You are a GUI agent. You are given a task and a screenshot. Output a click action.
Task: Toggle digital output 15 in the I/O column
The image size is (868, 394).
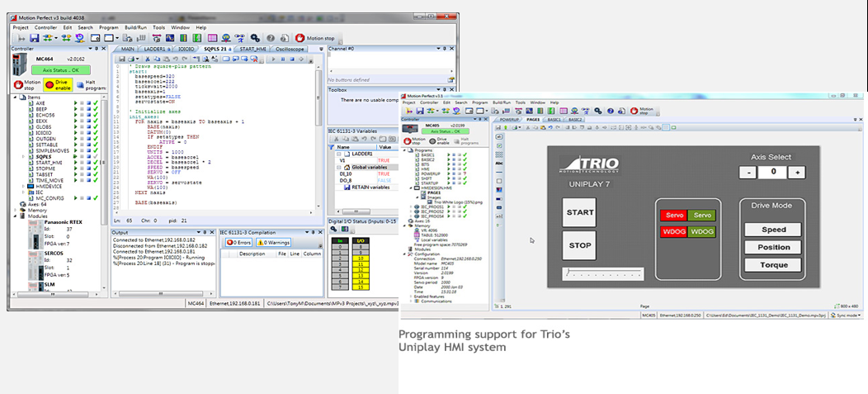(361, 287)
